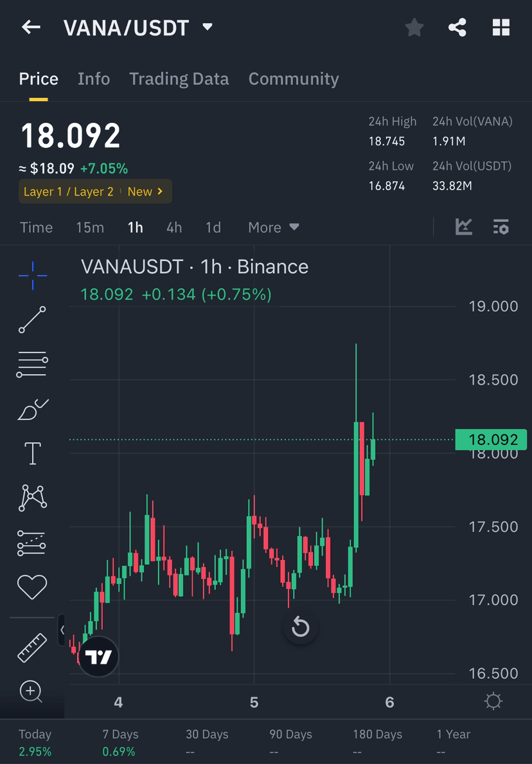Image resolution: width=532 pixels, height=764 pixels.
Task: Click the 90 Days performance entry
Action: [290, 743]
